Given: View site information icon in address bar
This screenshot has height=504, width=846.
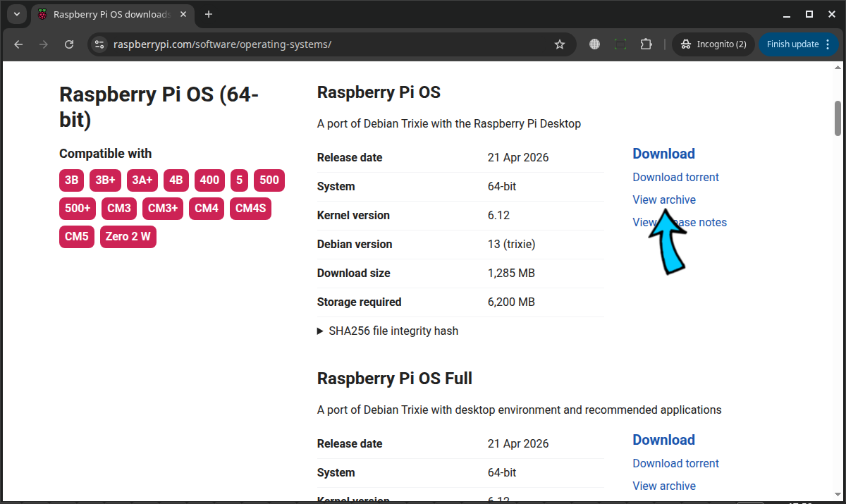Looking at the screenshot, I should pyautogui.click(x=99, y=44).
